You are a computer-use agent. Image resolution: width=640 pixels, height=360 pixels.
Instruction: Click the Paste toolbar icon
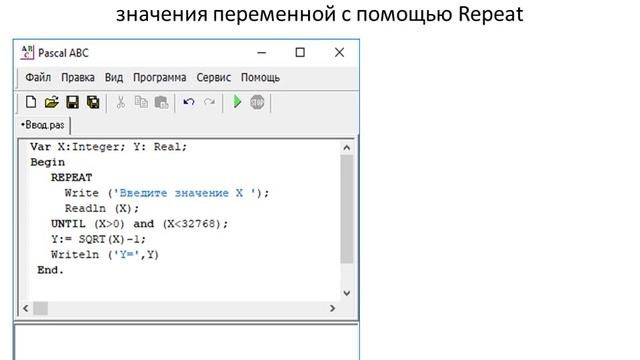tap(162, 102)
